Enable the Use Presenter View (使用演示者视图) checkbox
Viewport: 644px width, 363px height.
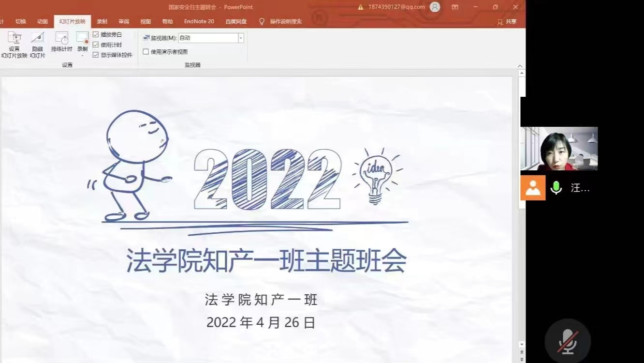pos(146,52)
